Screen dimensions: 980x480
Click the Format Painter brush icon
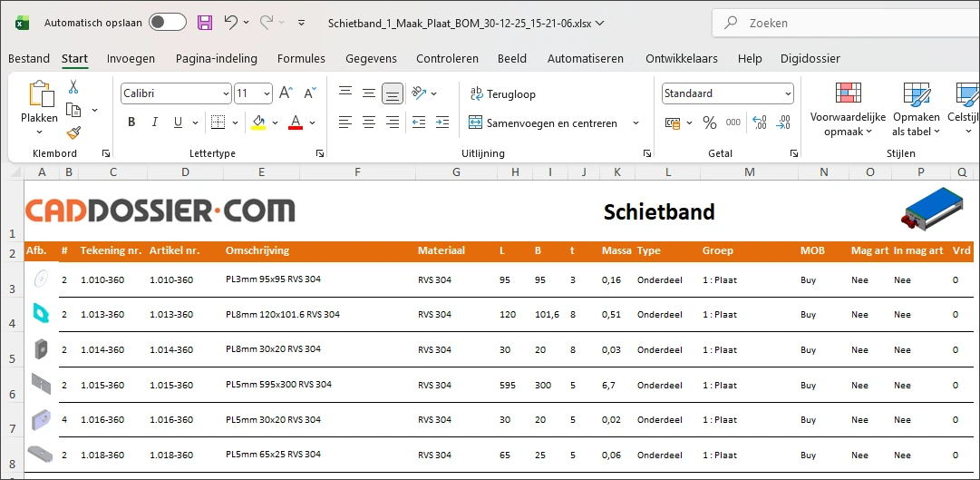tap(73, 132)
